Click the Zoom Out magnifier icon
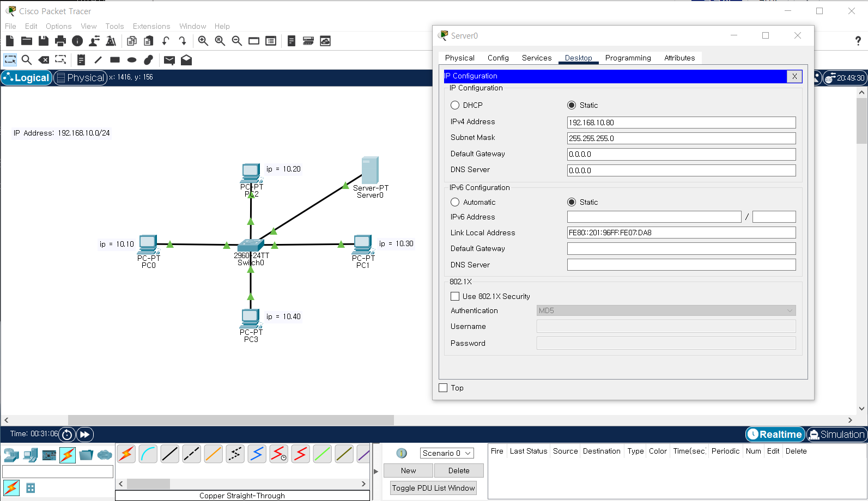868x501 pixels. (x=237, y=41)
